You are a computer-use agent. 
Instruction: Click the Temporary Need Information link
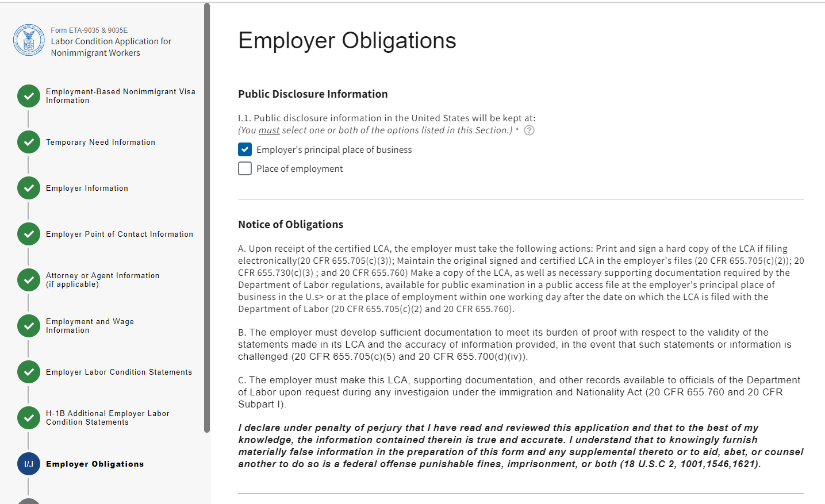tap(101, 142)
